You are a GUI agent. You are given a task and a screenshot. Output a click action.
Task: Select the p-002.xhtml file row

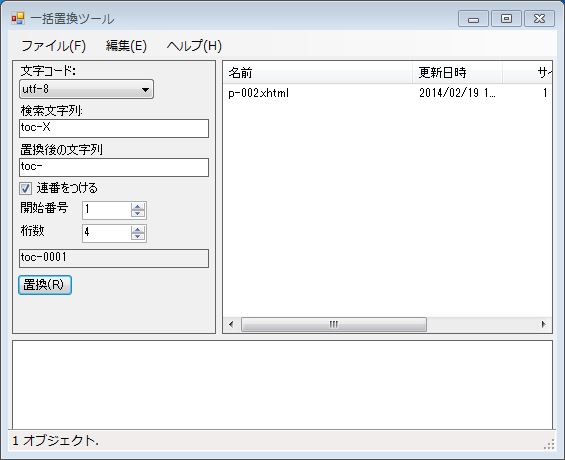click(x=387, y=93)
